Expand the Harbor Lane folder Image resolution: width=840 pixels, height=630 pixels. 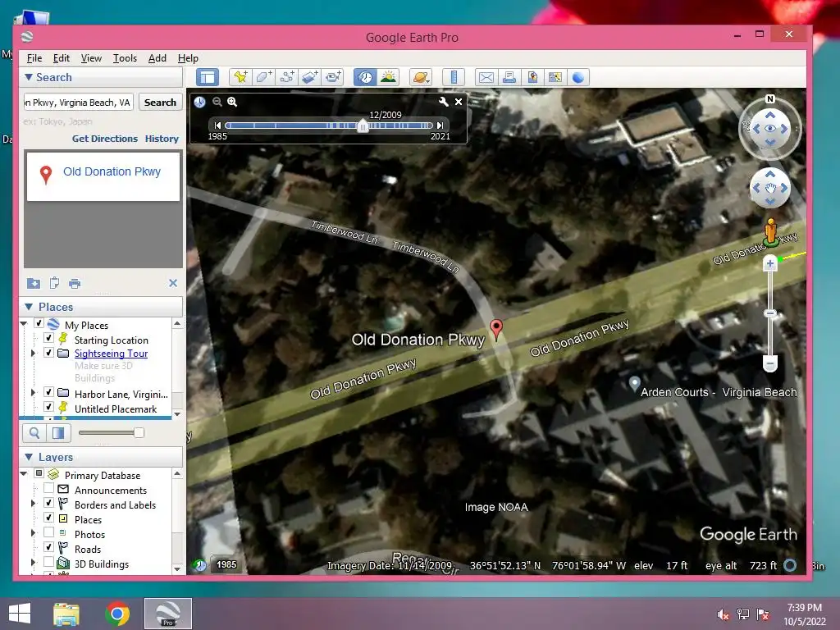[x=33, y=393]
